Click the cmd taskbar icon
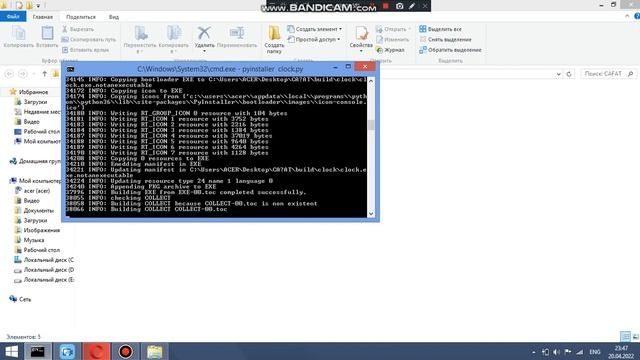Viewport: 640px width, 360px height. pos(38,351)
